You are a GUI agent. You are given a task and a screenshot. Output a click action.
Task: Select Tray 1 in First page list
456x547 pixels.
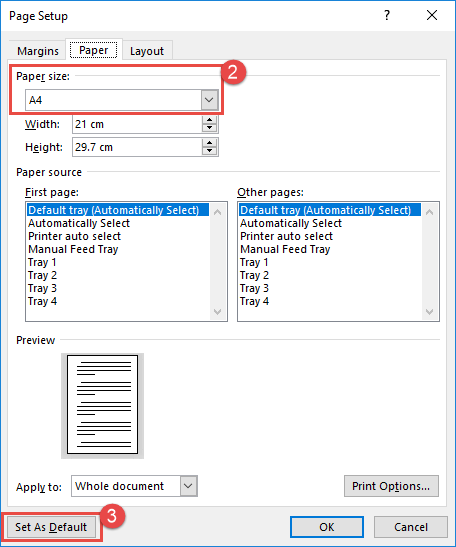click(118, 262)
